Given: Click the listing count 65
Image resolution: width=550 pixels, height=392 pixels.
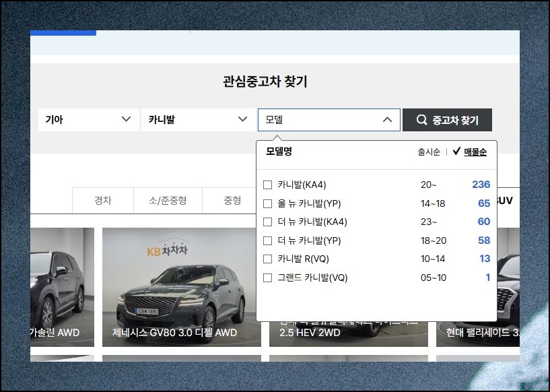Looking at the screenshot, I should (484, 203).
